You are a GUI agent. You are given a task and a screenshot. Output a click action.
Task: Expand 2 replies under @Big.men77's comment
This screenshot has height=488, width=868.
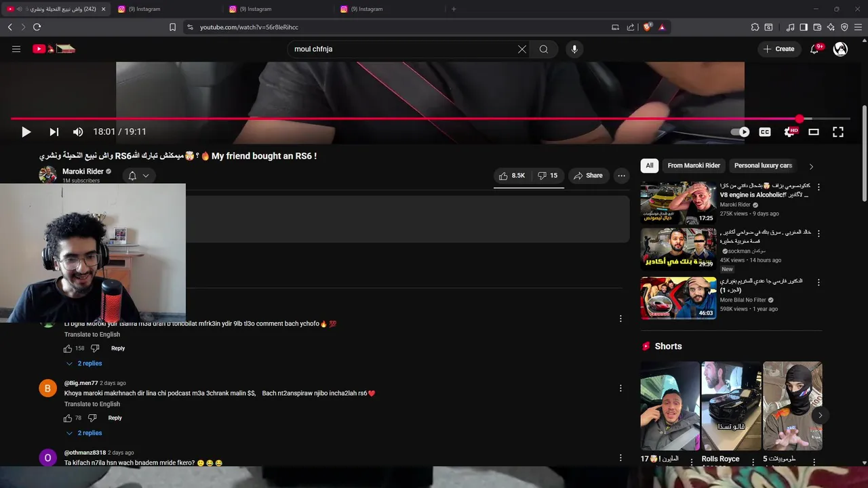[83, 433]
